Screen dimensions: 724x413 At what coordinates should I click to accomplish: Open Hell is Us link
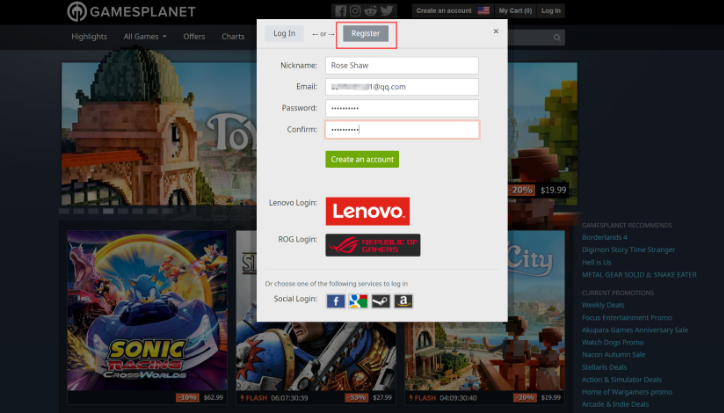click(597, 262)
